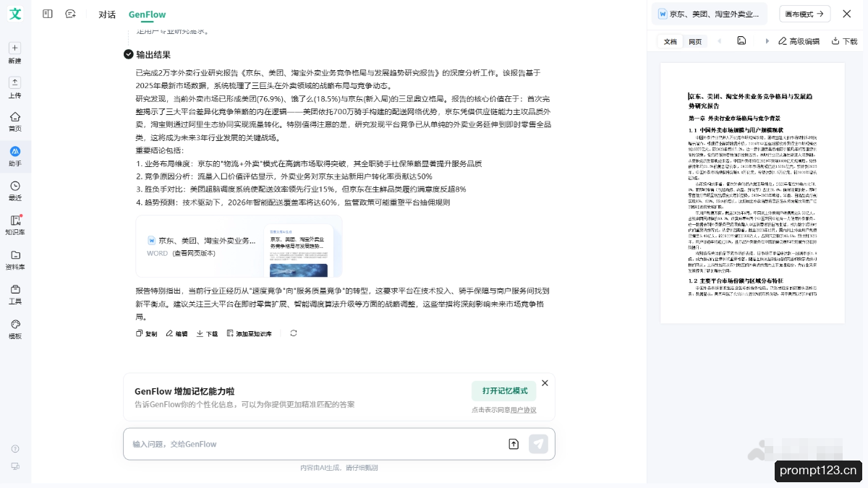Click 复制 under the answer

click(x=146, y=334)
